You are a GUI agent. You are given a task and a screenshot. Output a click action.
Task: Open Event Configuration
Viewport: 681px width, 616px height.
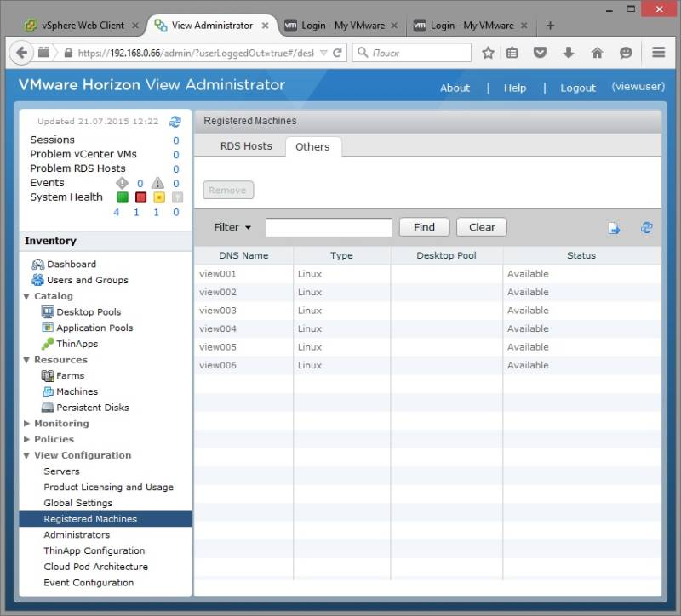point(89,583)
